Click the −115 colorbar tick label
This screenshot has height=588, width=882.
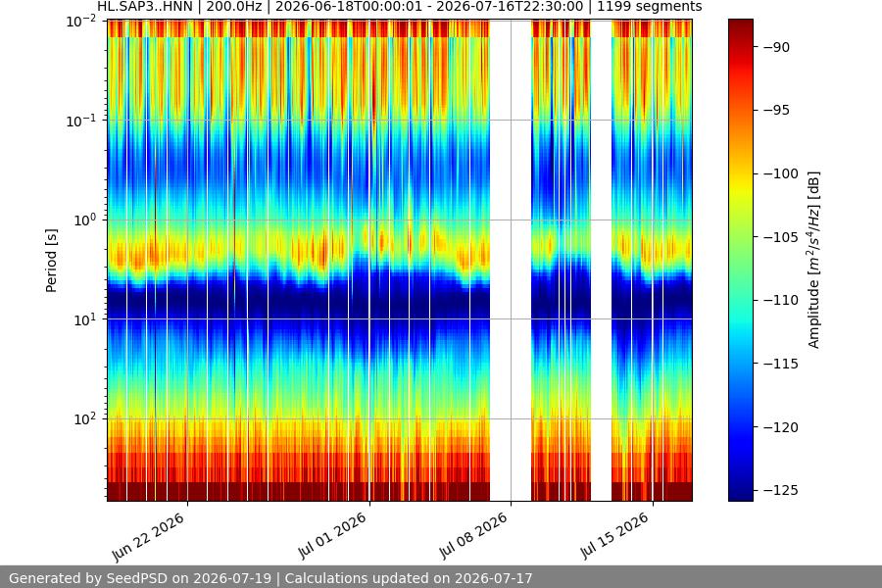click(781, 364)
